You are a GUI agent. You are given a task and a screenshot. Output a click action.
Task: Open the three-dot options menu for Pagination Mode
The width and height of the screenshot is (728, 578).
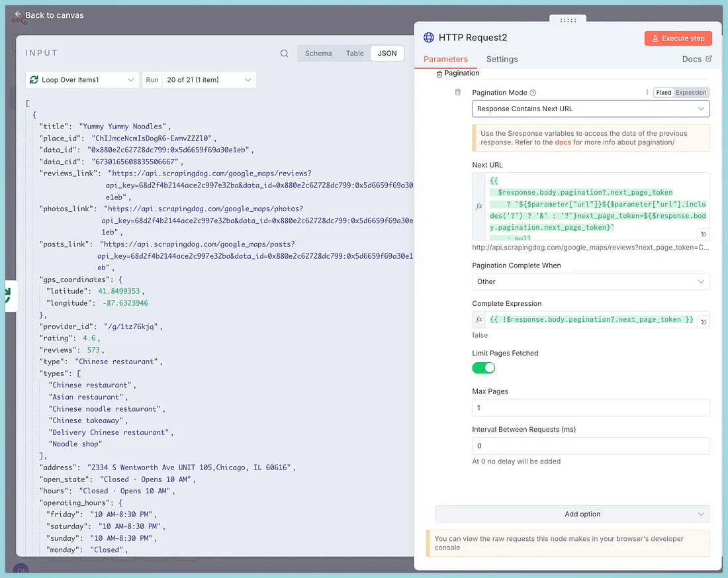(647, 93)
